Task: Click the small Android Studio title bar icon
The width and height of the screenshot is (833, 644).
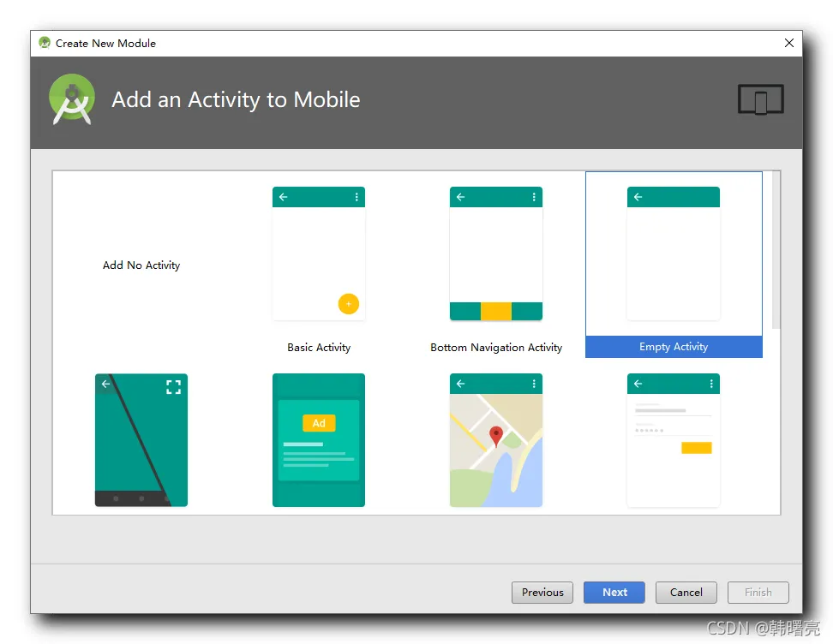Action: point(45,43)
